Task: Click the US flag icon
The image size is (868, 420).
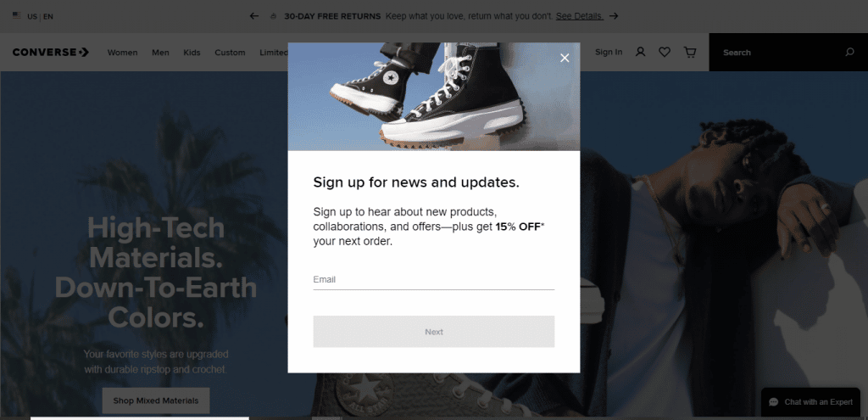Action: [x=17, y=15]
